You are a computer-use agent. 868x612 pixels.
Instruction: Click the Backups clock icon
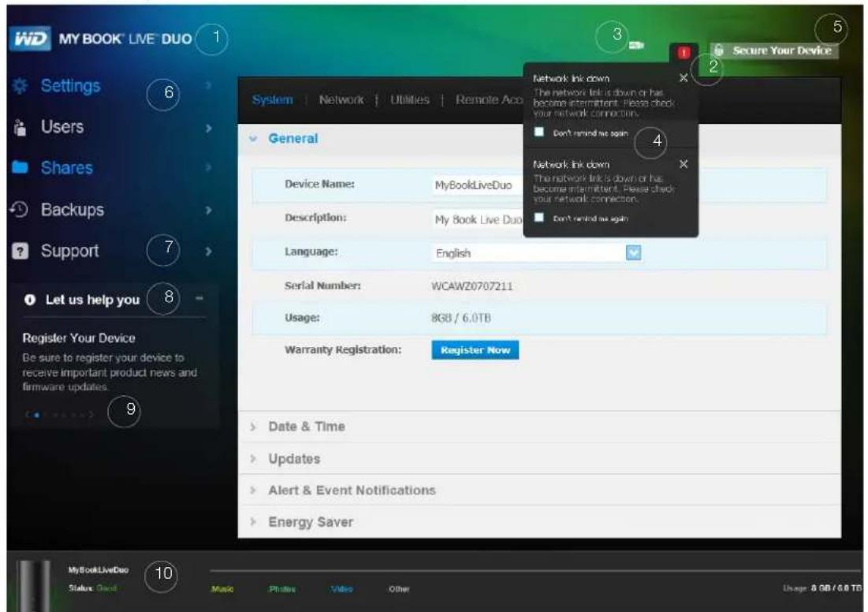coord(19,209)
